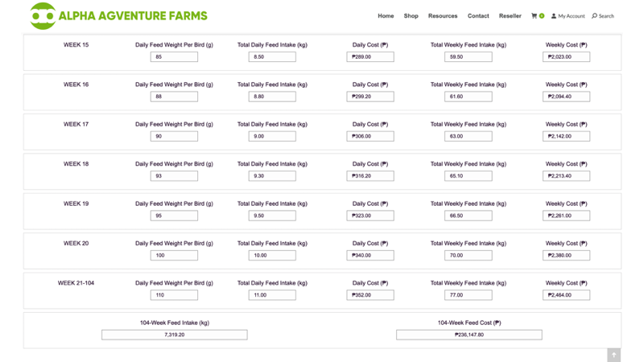Image resolution: width=644 pixels, height=362 pixels.
Task: Click the Search magnifier icon
Action: [x=594, y=16]
